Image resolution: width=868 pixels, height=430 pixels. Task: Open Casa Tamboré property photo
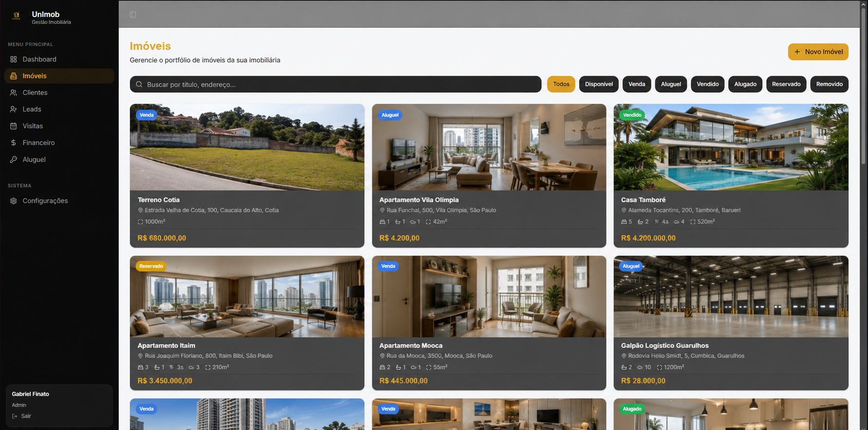(731, 147)
